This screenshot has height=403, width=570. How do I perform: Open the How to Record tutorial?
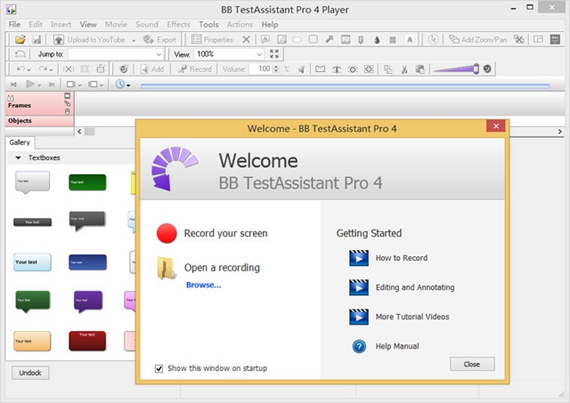tap(388, 258)
